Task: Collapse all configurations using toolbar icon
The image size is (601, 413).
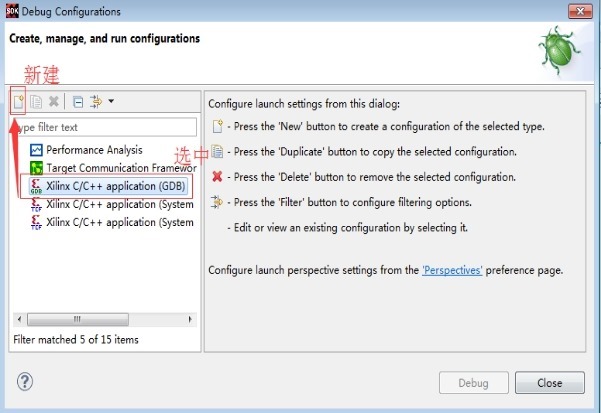Action: tap(78, 102)
